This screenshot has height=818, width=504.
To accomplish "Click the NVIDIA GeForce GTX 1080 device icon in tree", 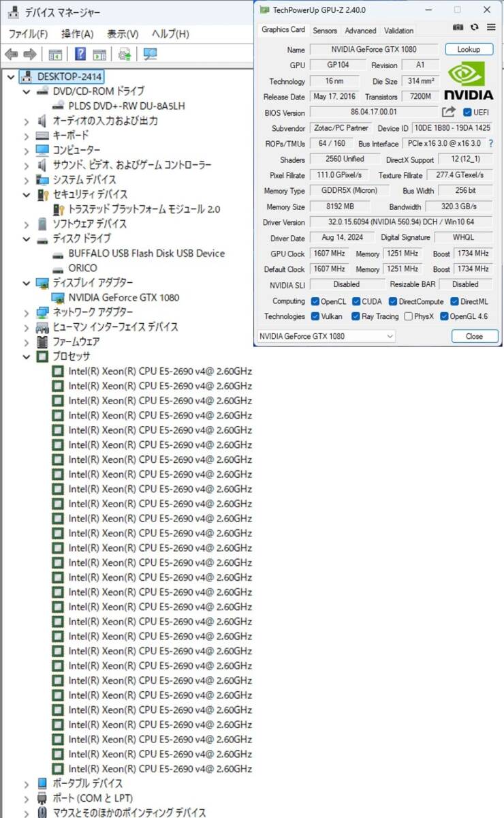I will (x=59, y=297).
